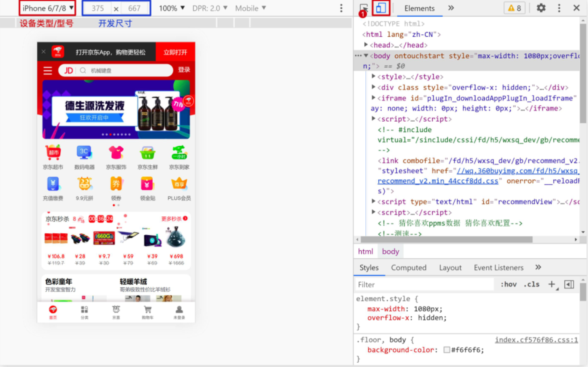Select the inspect element picker icon
Viewport: 588px width, 367px height.
364,8
